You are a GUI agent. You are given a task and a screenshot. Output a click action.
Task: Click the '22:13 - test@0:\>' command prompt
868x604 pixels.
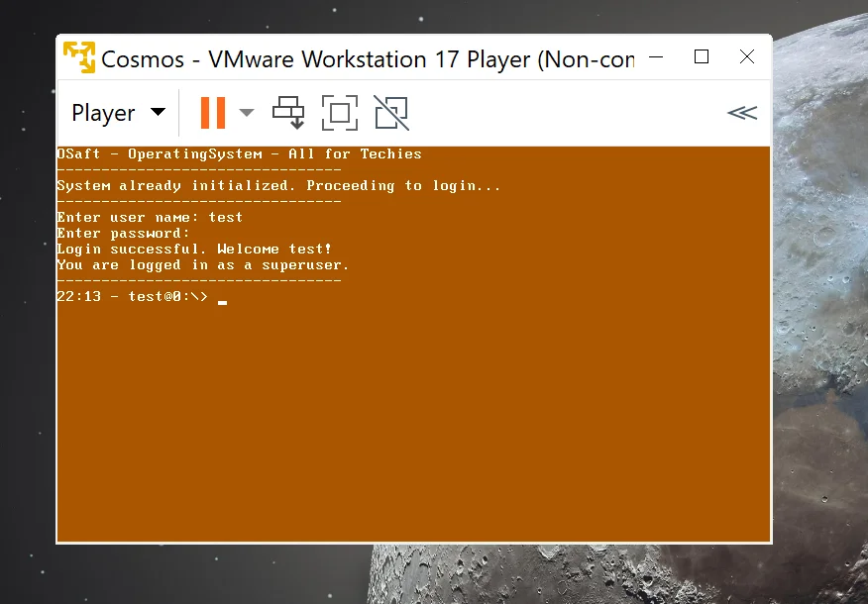133,297
